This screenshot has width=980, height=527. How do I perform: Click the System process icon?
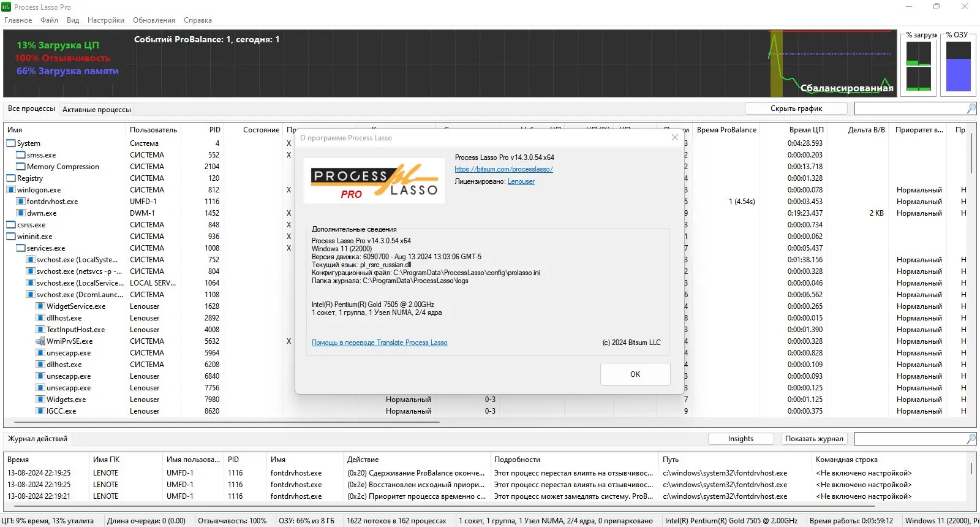tap(11, 143)
